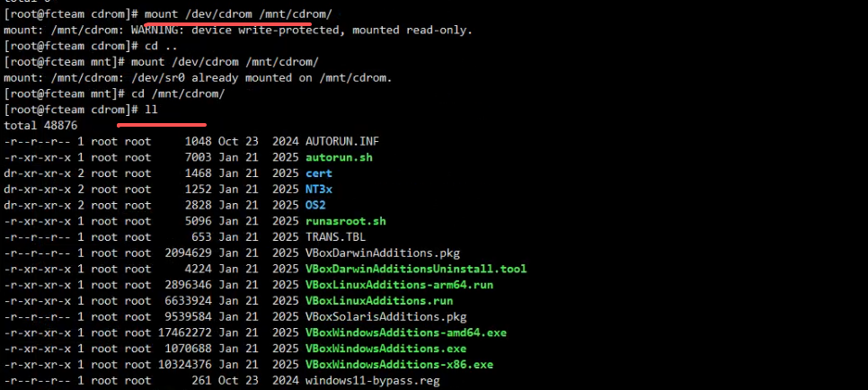Select the OS2 directory name

[x=315, y=206]
